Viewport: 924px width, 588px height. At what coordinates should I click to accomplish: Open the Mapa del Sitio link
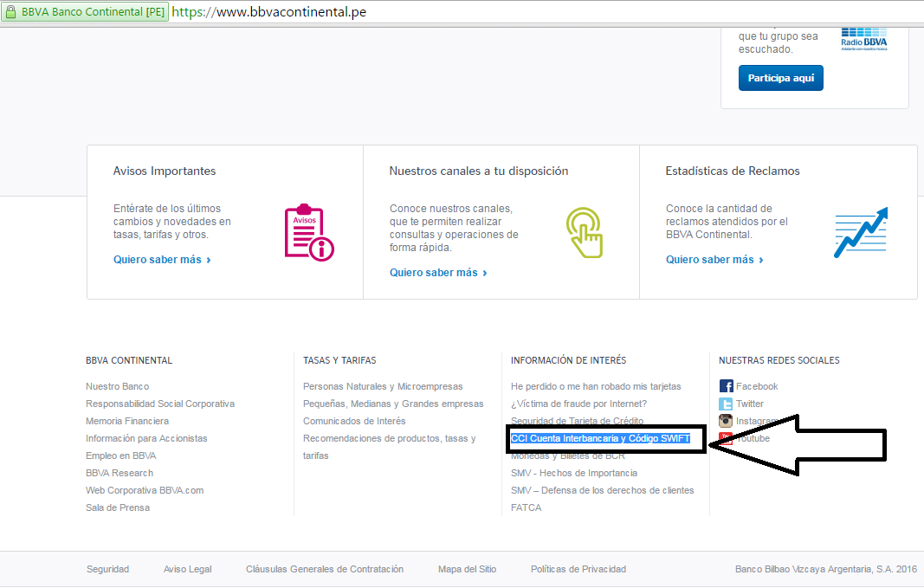point(468,569)
